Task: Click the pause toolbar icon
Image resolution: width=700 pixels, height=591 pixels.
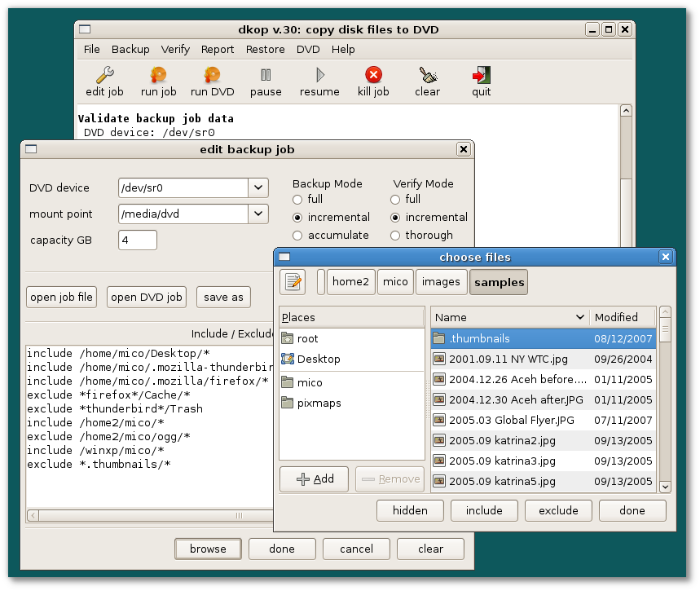Action: 266,75
